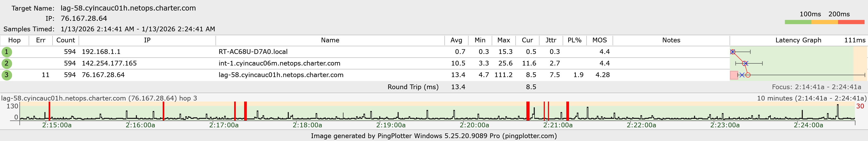Click the MOS column header
The image size is (868, 141).
(599, 40)
